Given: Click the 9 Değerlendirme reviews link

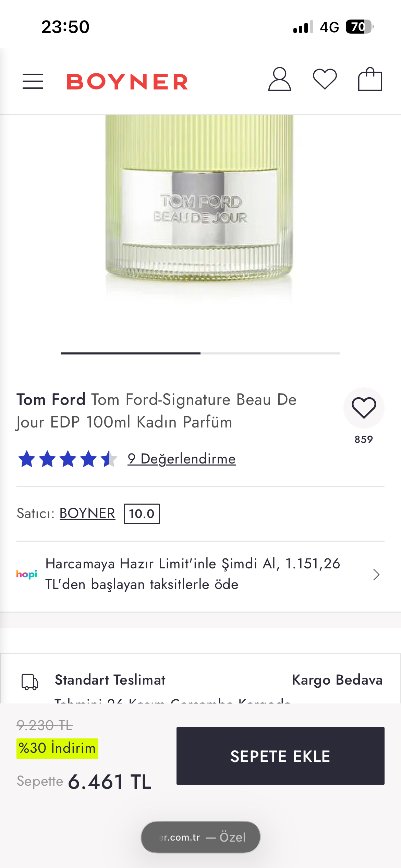Looking at the screenshot, I should pos(182,459).
